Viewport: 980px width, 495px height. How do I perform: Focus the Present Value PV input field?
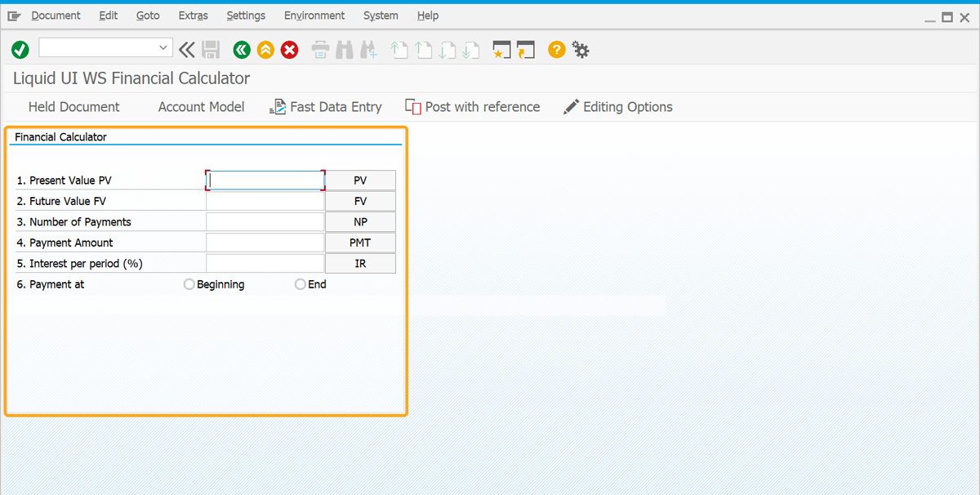(x=265, y=181)
